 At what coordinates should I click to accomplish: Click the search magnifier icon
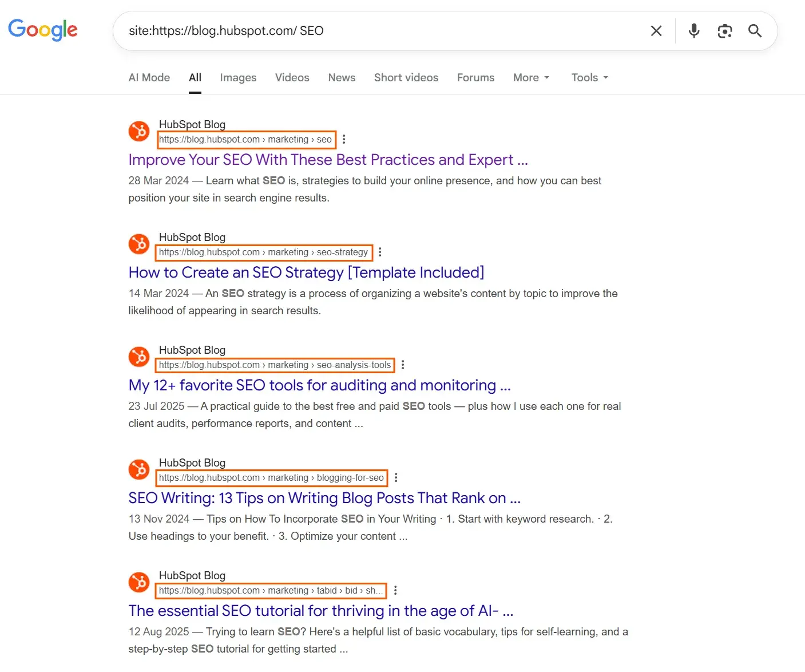tap(755, 31)
